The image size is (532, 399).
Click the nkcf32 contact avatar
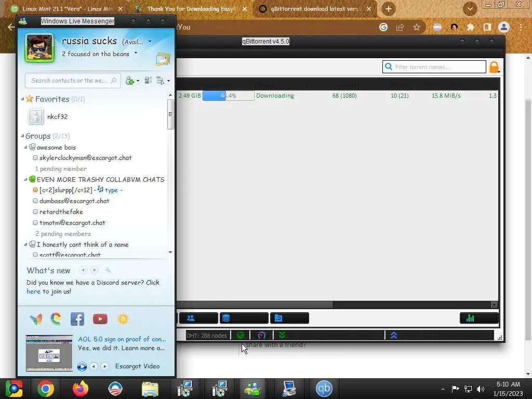click(36, 117)
